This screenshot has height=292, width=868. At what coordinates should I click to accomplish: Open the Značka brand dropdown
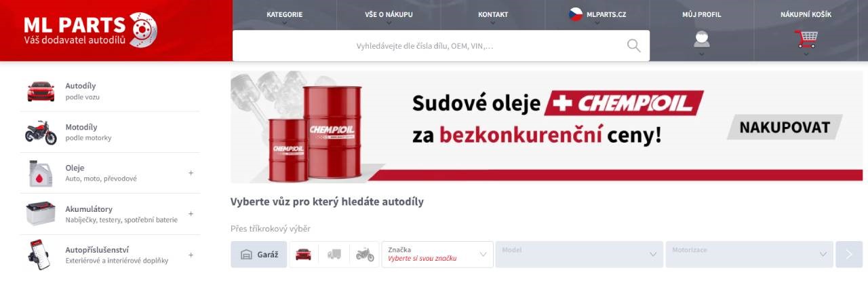coord(437,255)
